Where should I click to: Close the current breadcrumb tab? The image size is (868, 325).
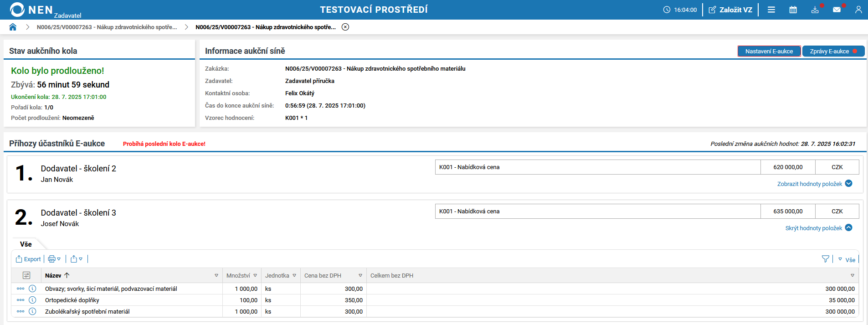click(x=345, y=27)
